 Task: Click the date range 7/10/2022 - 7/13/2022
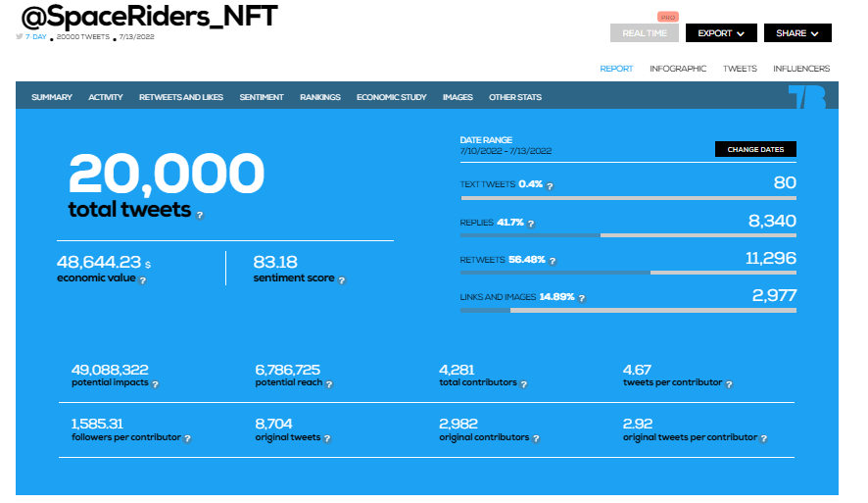coord(506,151)
